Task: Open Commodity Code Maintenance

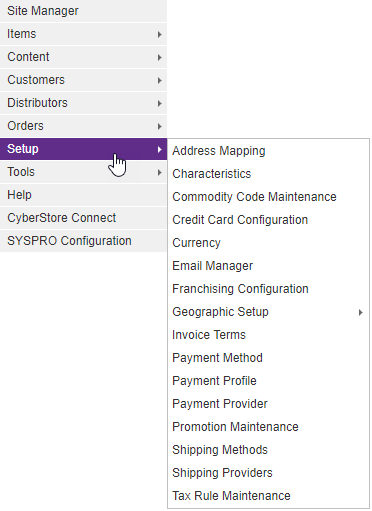Action: point(268,197)
